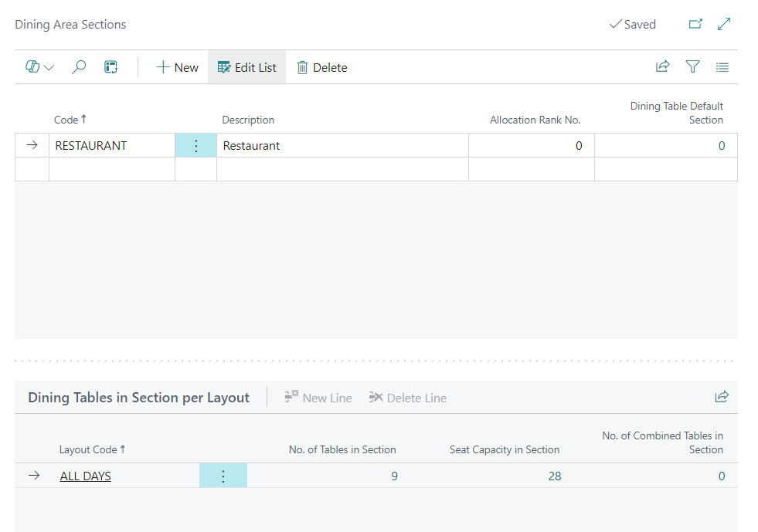Screen dimensions: 758x532
Task: Sort by the Code column header
Action: (x=66, y=120)
